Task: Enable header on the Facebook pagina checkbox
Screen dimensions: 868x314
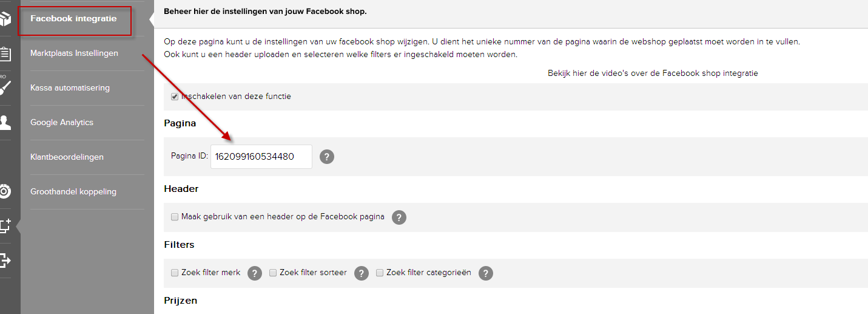Action: 175,217
